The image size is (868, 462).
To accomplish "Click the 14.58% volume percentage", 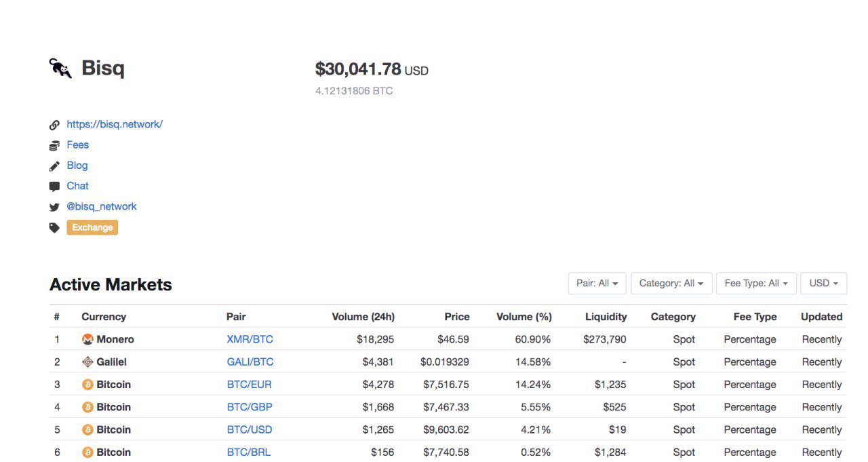I will click(533, 362).
